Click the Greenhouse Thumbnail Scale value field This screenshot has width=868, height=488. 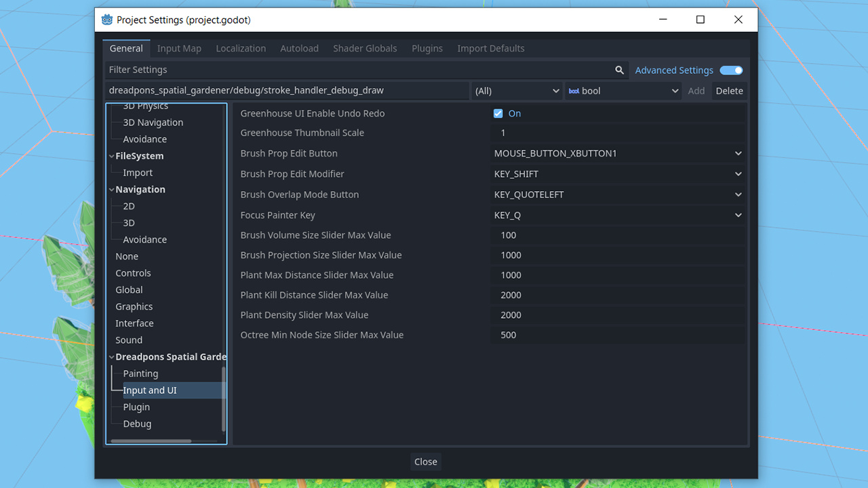[618, 133]
